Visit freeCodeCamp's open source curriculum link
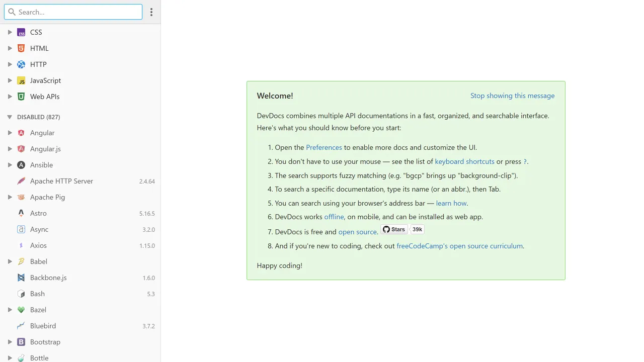This screenshot has width=644, height=362. [x=459, y=246]
